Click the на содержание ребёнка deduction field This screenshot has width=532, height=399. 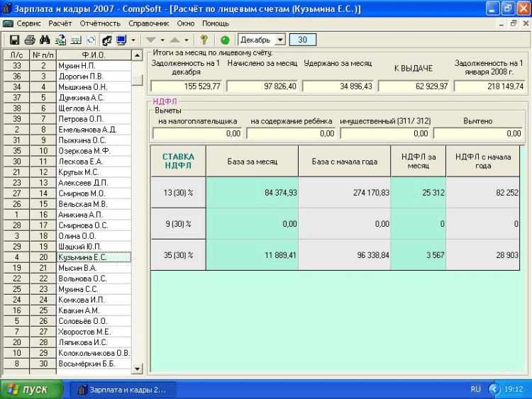tap(291, 133)
